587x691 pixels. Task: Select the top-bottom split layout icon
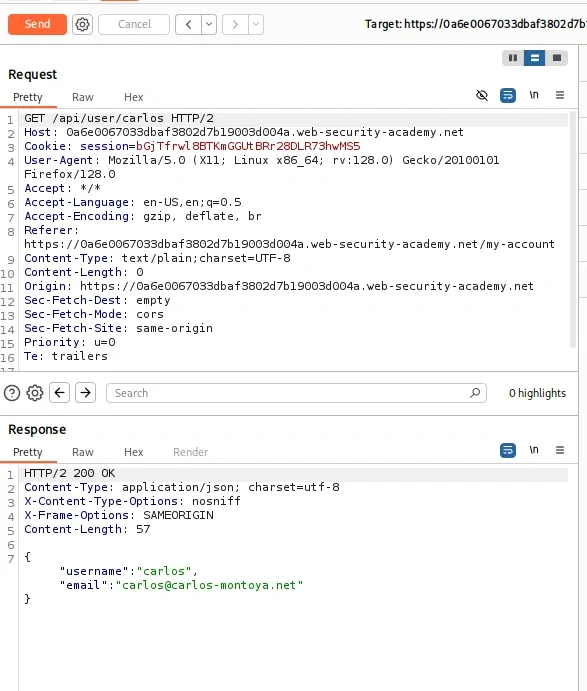tap(535, 58)
